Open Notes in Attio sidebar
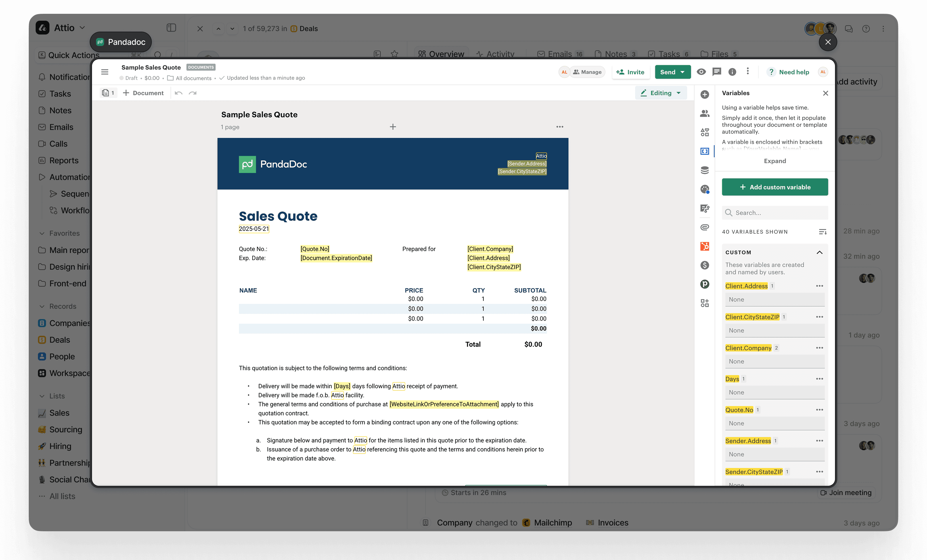Viewport: 927px width, 560px height. point(60,110)
